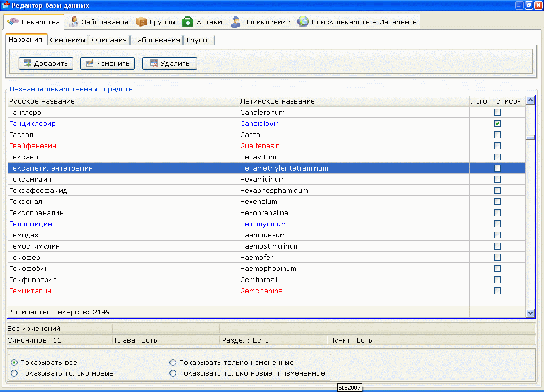
Task: Open the Заболевания sub-tab
Action: coord(157,40)
